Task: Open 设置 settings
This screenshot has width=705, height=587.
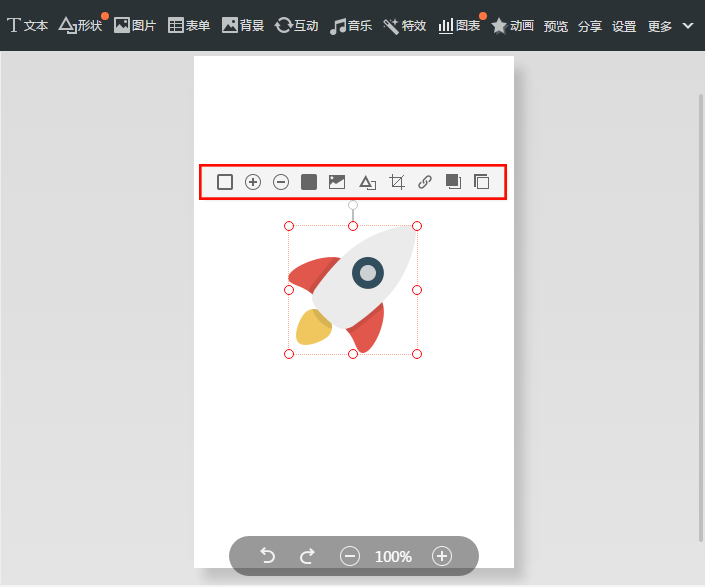Action: click(x=624, y=26)
